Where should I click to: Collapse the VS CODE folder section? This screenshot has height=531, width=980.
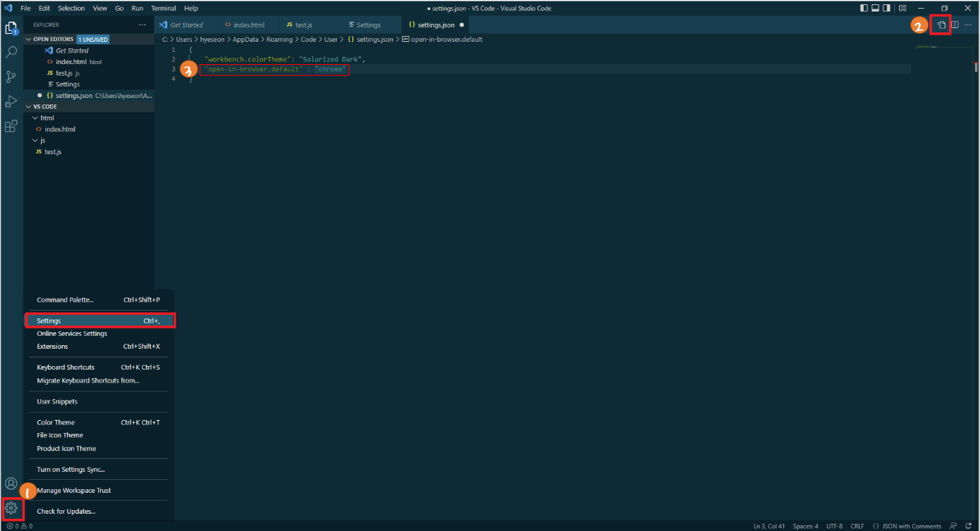coord(89,107)
